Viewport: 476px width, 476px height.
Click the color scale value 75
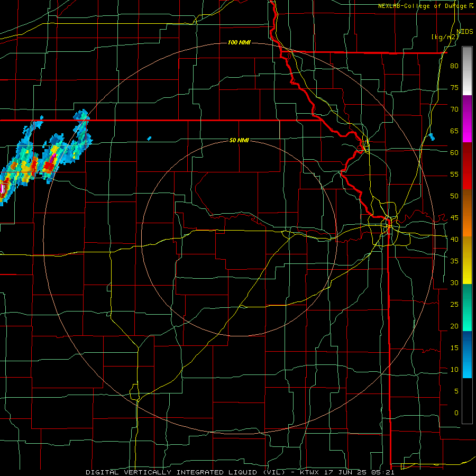coord(454,87)
